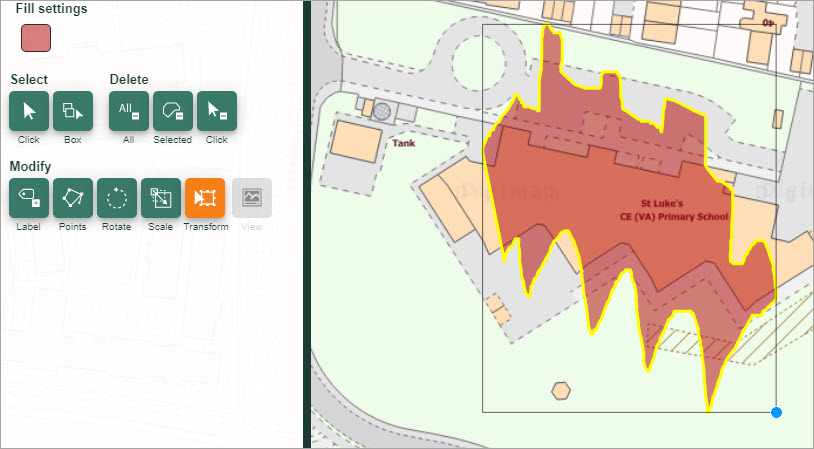Screen dimensions: 814x449
Task: Choose the Rotate tool
Action: click(x=117, y=198)
